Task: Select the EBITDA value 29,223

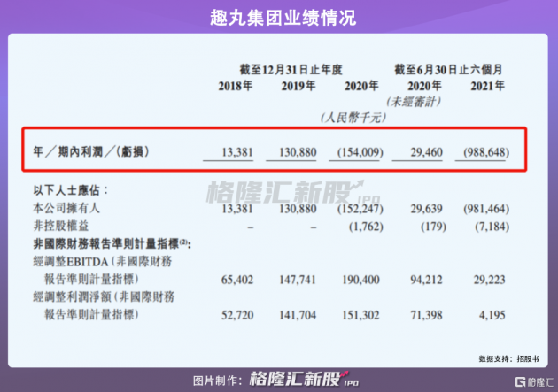Action: (489, 280)
